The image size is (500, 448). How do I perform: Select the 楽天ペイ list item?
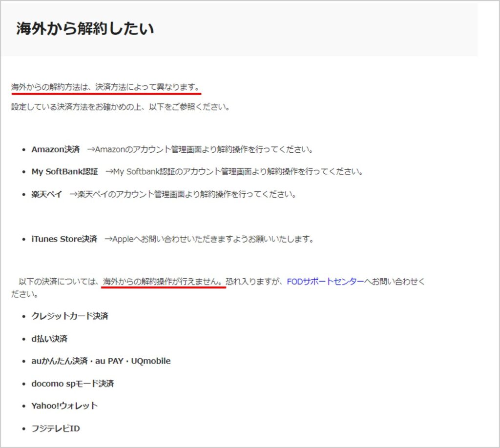[46, 194]
